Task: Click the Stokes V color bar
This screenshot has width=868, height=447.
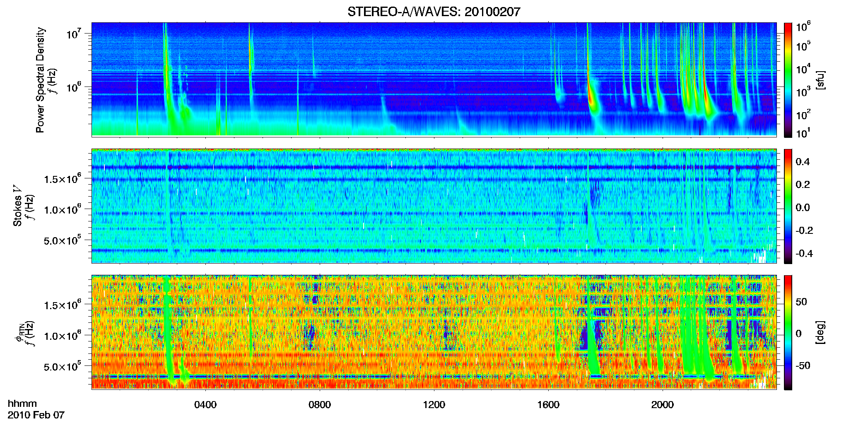Action: click(788, 206)
